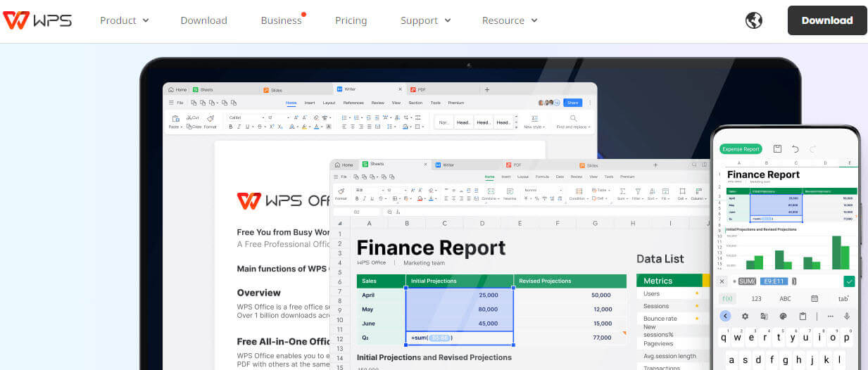Tap the settings gear on phone keyboard
Screen dimensions: 868x370
[x=745, y=317]
